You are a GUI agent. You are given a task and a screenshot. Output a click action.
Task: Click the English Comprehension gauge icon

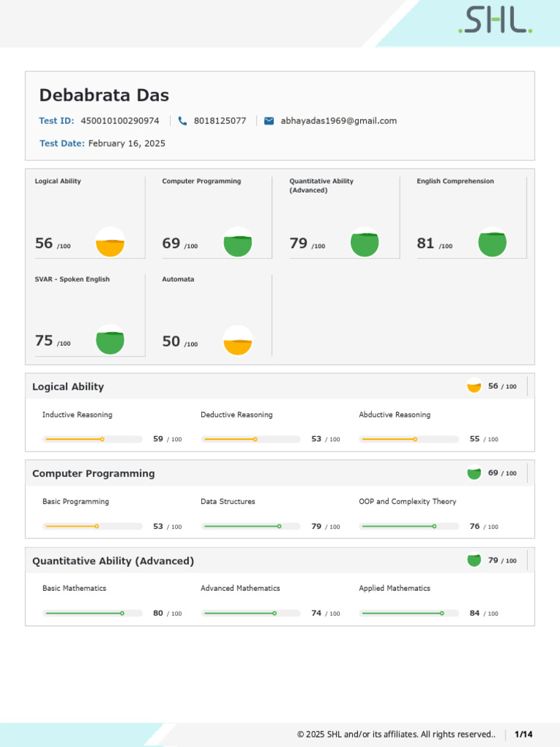pyautogui.click(x=492, y=242)
